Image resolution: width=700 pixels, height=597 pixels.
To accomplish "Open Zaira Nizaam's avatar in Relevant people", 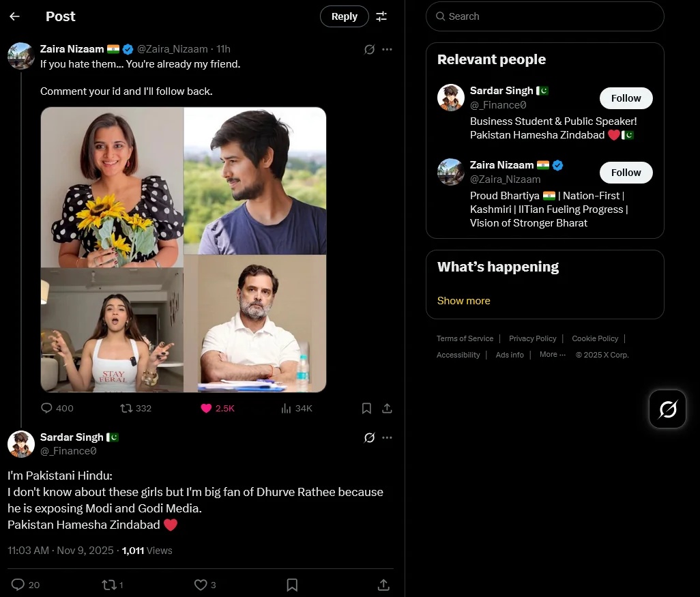I will [451, 172].
